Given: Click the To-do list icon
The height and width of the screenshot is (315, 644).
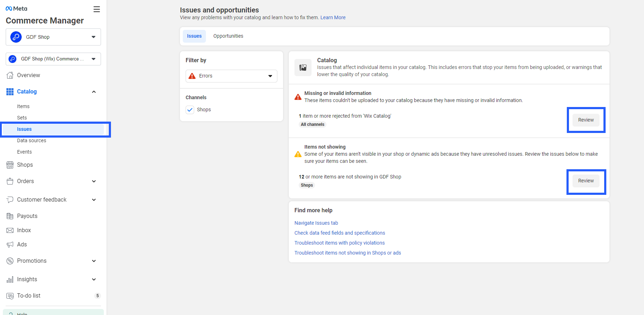Looking at the screenshot, I should [x=10, y=296].
